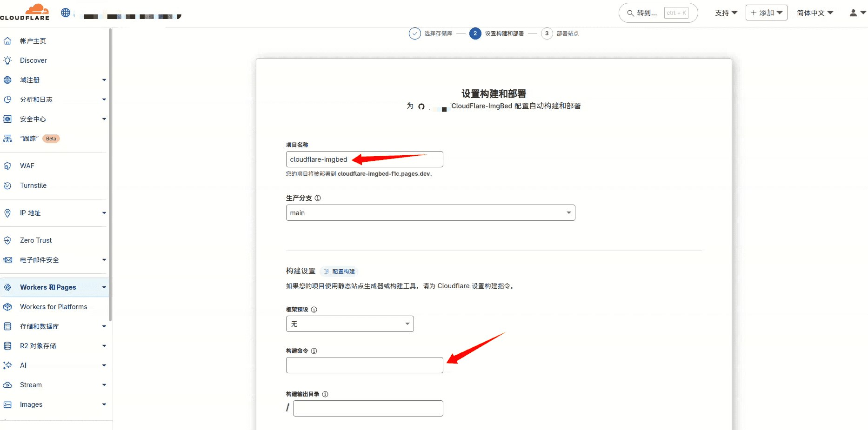Image resolution: width=868 pixels, height=430 pixels.
Task: Click the sidebar vertical scrollbar
Action: click(110, 174)
